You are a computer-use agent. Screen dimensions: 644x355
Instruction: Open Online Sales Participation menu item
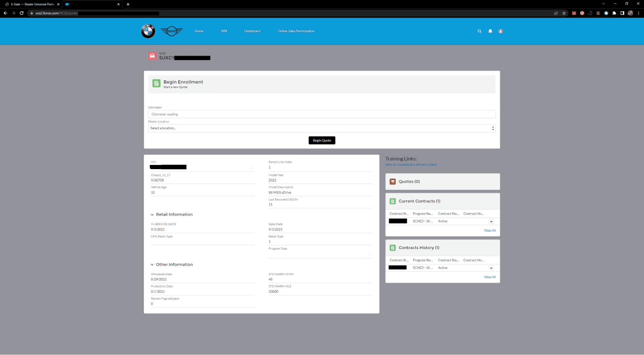[296, 31]
